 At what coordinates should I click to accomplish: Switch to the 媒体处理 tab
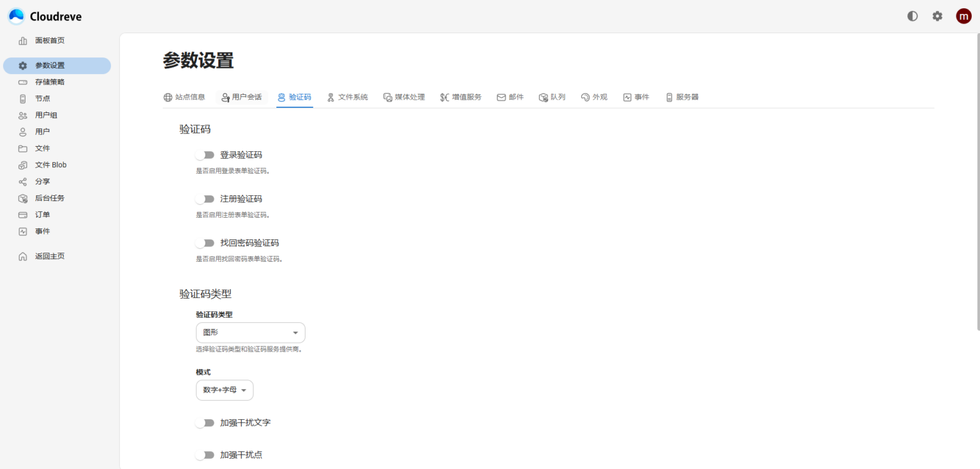[404, 97]
